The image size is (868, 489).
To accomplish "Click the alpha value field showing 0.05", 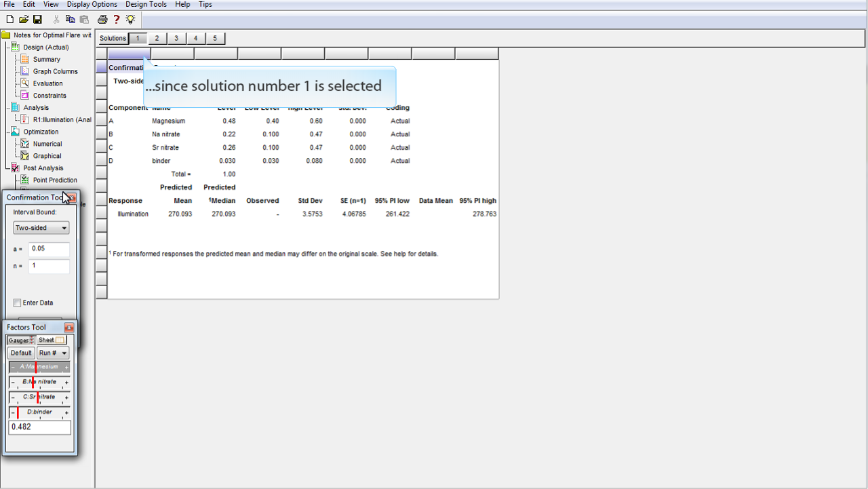I will pyautogui.click(x=49, y=249).
